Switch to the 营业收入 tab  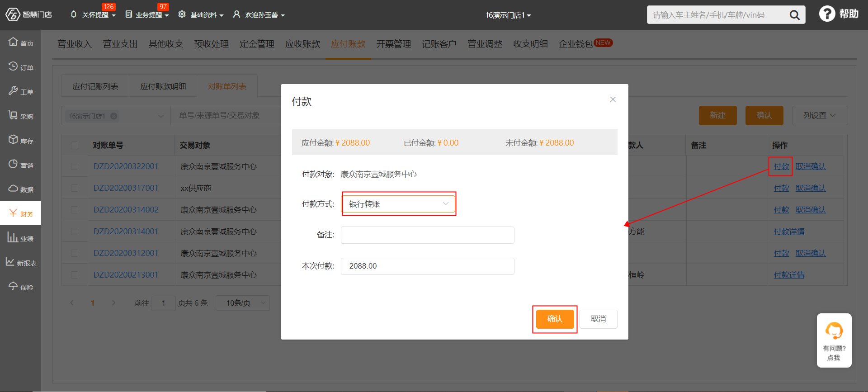point(75,44)
